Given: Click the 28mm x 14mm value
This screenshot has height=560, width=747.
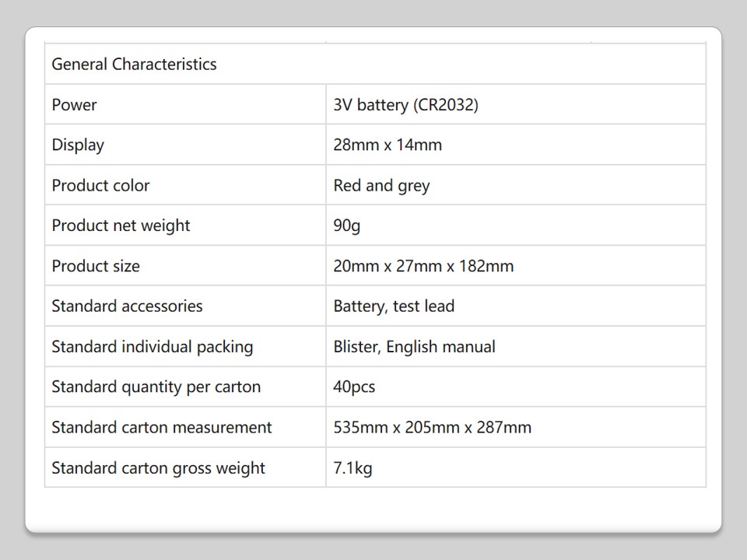Looking at the screenshot, I should [x=388, y=145].
